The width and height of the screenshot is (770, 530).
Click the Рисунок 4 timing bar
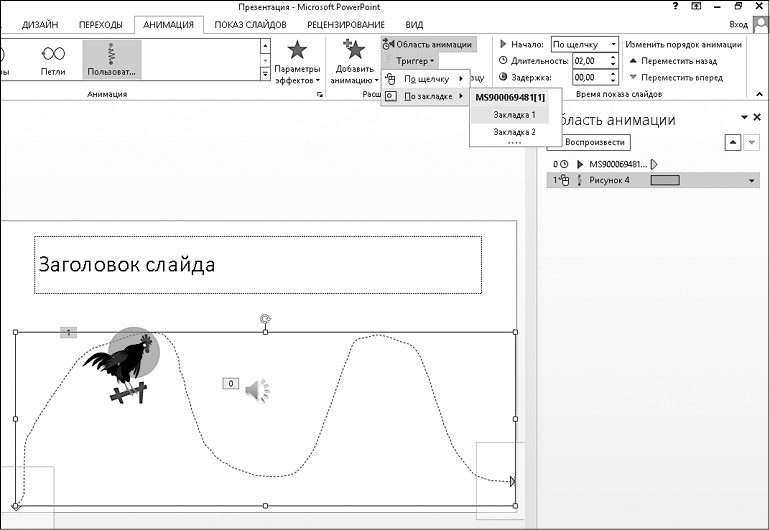click(664, 180)
